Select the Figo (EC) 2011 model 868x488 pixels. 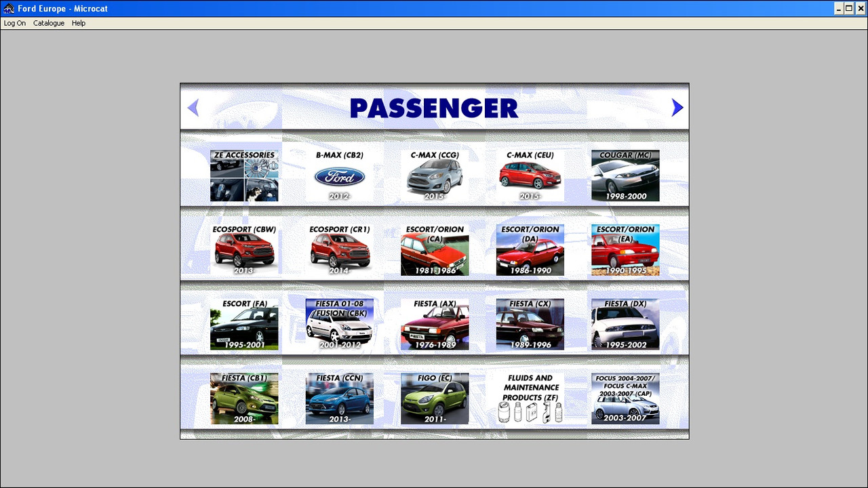pos(435,399)
